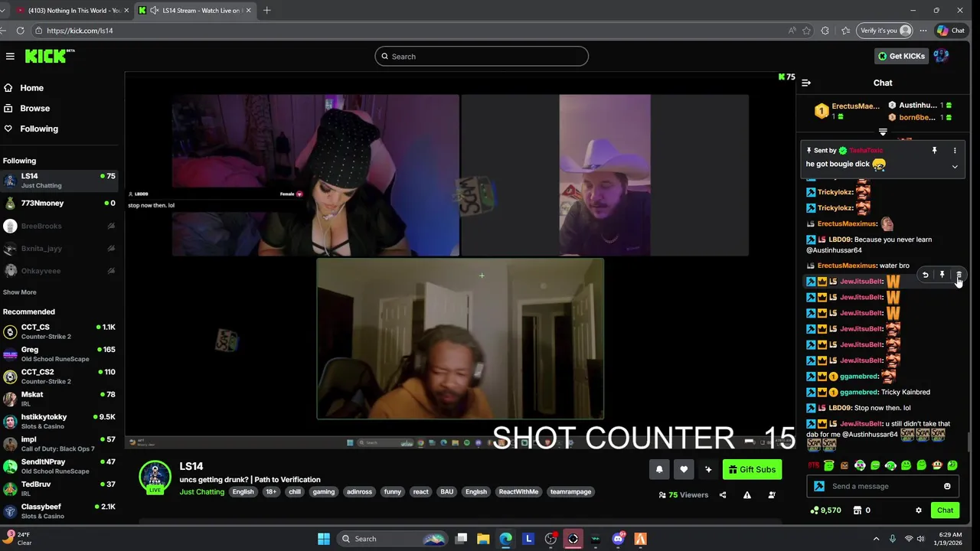Image resolution: width=980 pixels, height=551 pixels.
Task: Click the 75 Viewers counter
Action: [683, 495]
